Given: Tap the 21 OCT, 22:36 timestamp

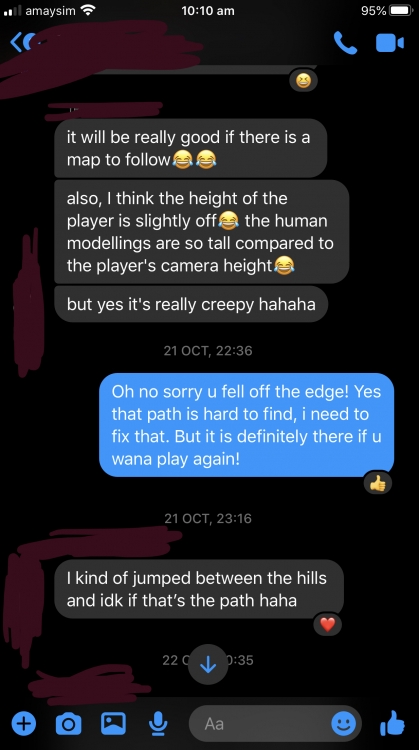Looking at the screenshot, I should click(x=208, y=351).
